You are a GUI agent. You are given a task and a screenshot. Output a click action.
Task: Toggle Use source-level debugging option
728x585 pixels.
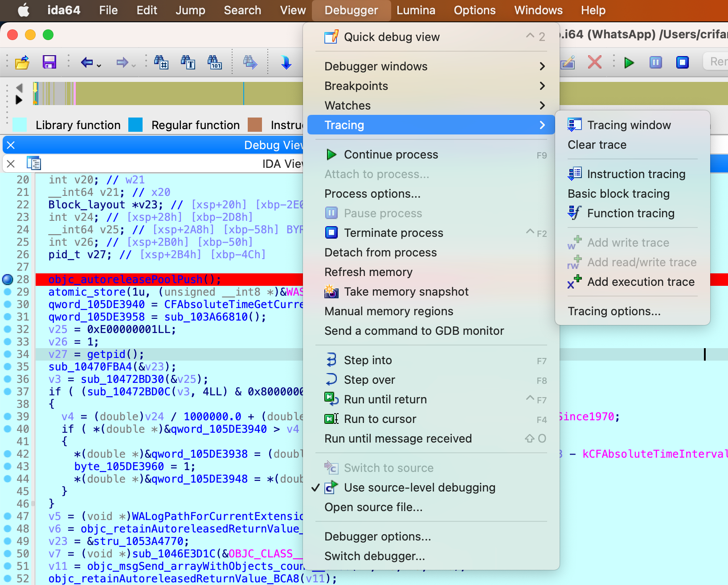431,487
